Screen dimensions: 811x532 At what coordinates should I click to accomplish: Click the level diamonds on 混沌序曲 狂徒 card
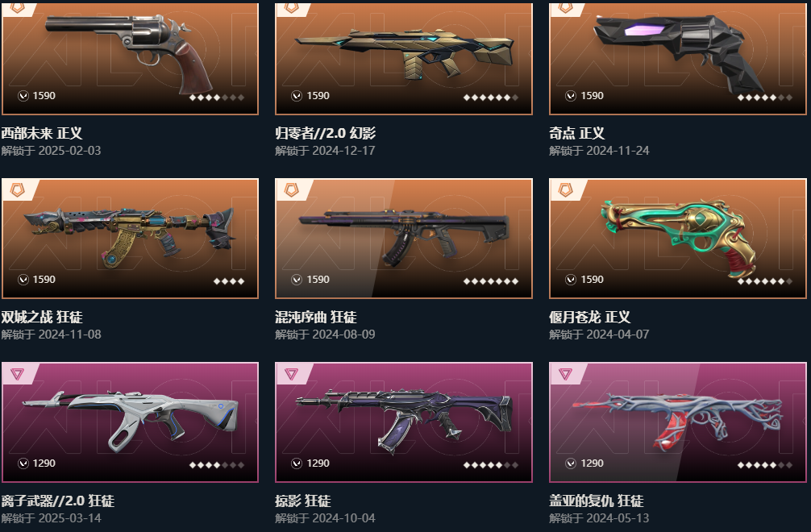[x=491, y=281]
